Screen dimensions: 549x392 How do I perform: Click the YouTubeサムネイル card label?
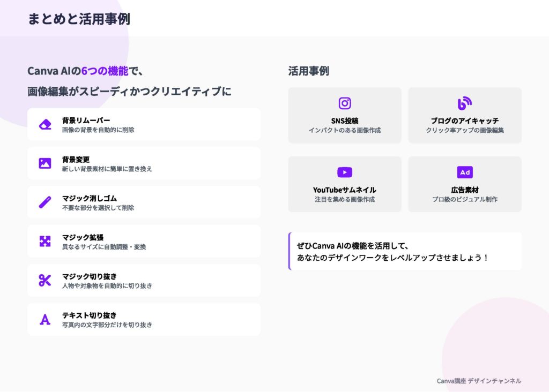(345, 190)
